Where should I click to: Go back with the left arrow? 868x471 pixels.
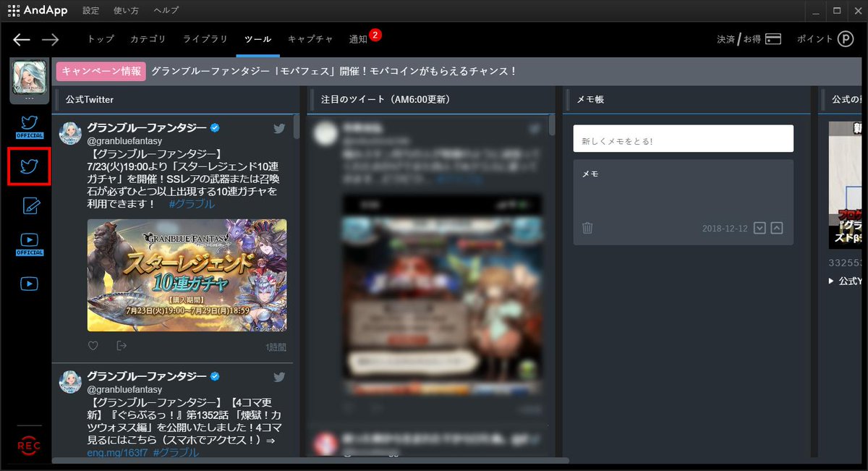pos(22,40)
